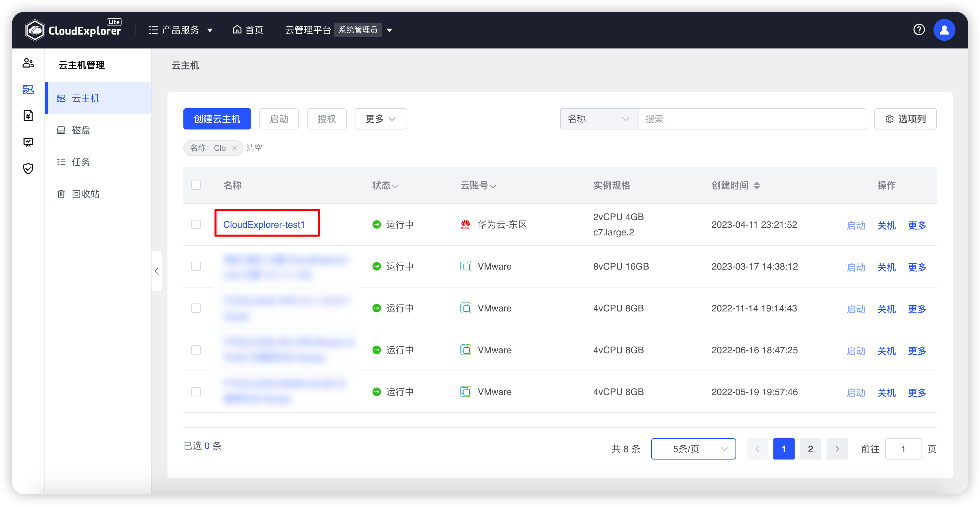This screenshot has width=980, height=506.
Task: Click 关机 for CloudExplorer-test1 row
Action: click(x=886, y=225)
